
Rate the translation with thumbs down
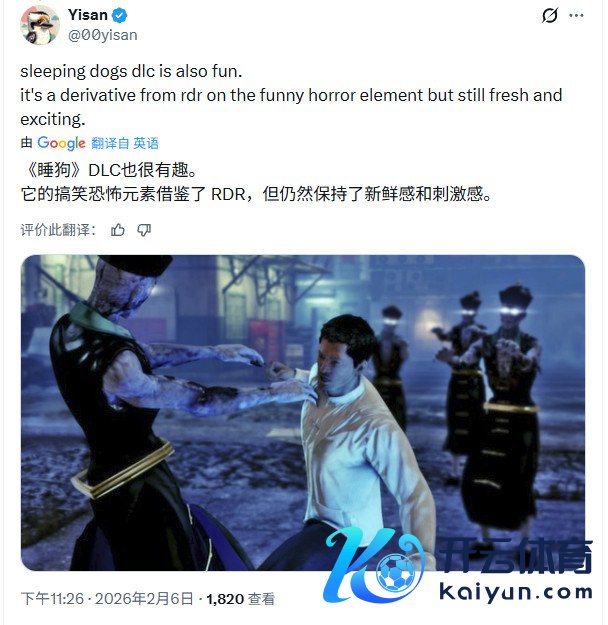144,230
